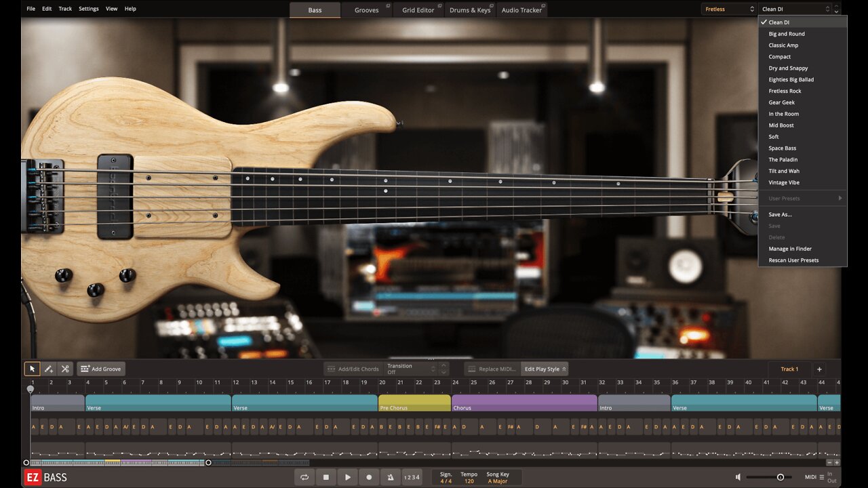Screen dimensions: 868x488
Task: Toggle the metronome
Action: tap(390, 477)
